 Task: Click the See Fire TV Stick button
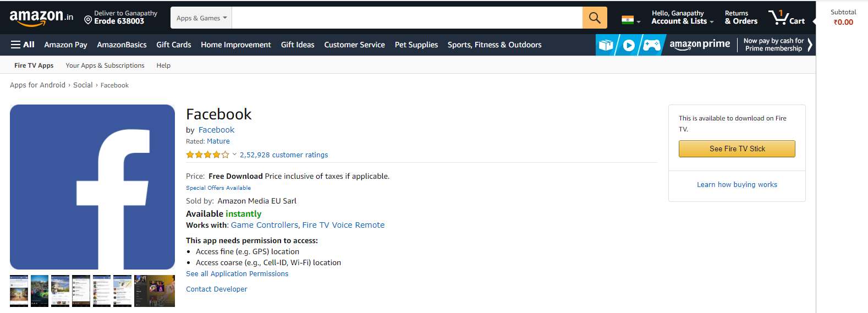pos(737,149)
